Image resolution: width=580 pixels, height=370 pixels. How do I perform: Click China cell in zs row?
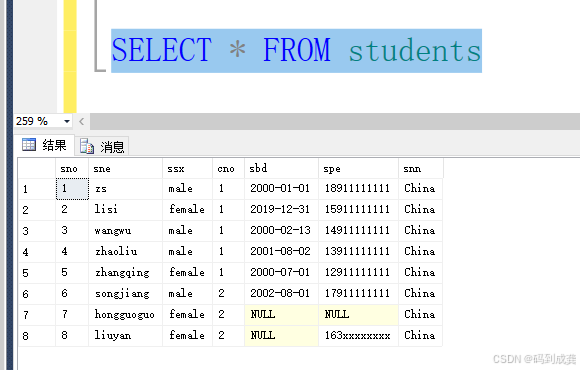pyautogui.click(x=421, y=189)
